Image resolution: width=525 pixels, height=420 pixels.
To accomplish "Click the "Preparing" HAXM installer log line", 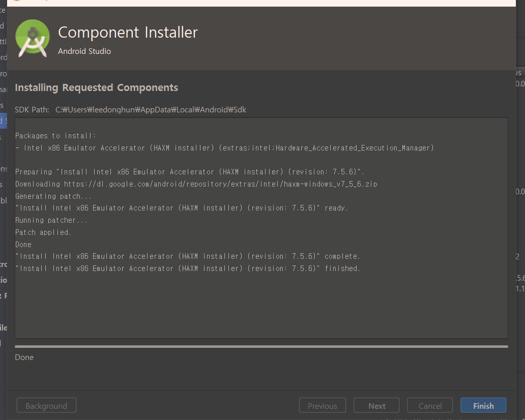I will [190, 172].
